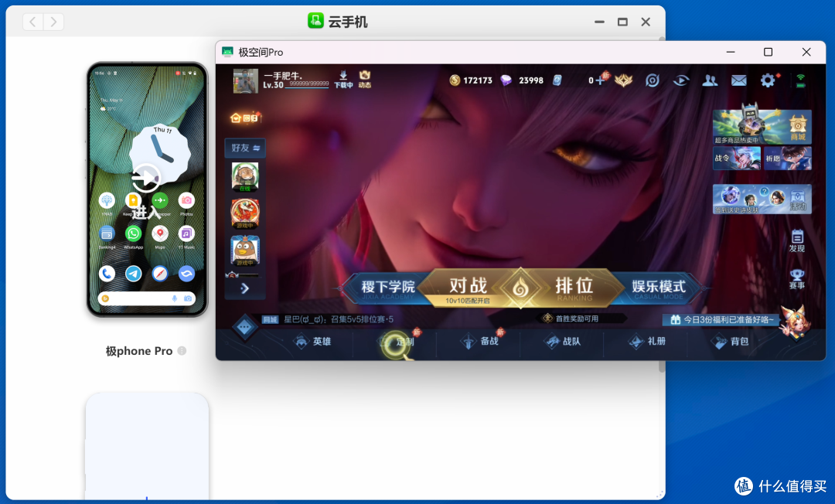This screenshot has height=504, width=835.
Task: Open the 背包 backpack tab
Action: coord(731,342)
